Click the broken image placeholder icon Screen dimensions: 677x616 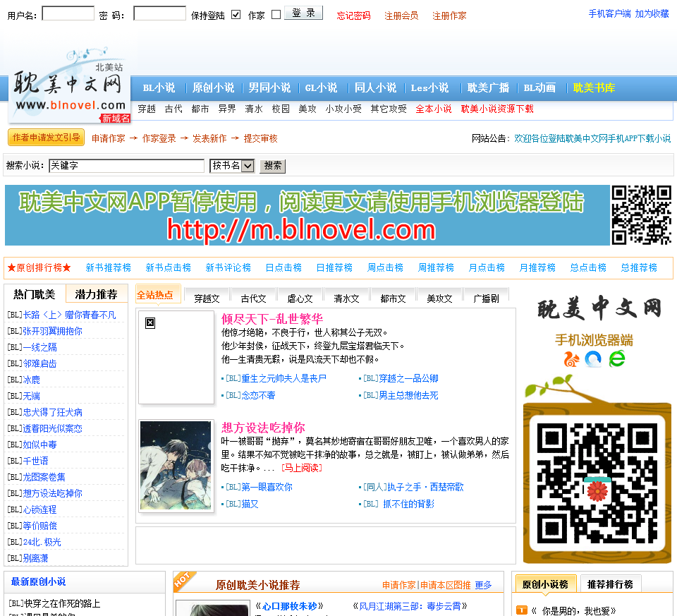point(150,322)
